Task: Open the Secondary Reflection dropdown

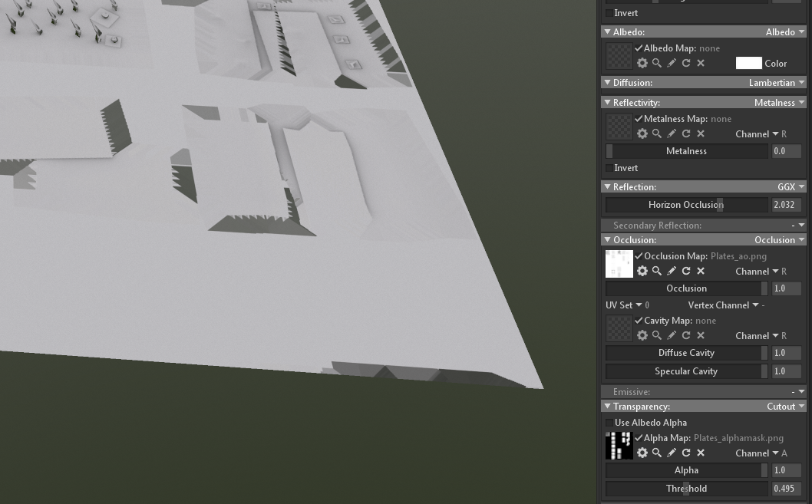Action: coord(798,225)
